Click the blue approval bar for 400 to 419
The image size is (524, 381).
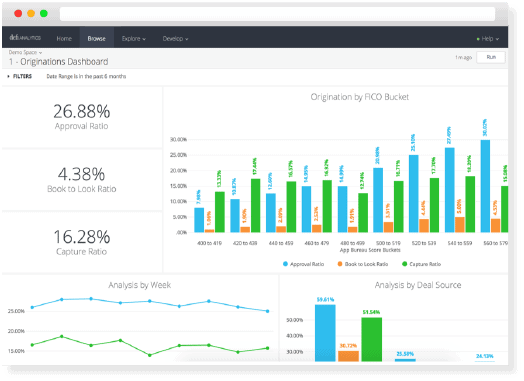pos(199,220)
